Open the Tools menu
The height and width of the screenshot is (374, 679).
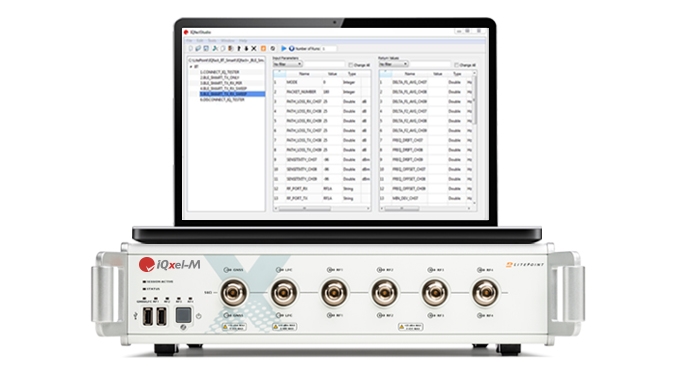212,41
